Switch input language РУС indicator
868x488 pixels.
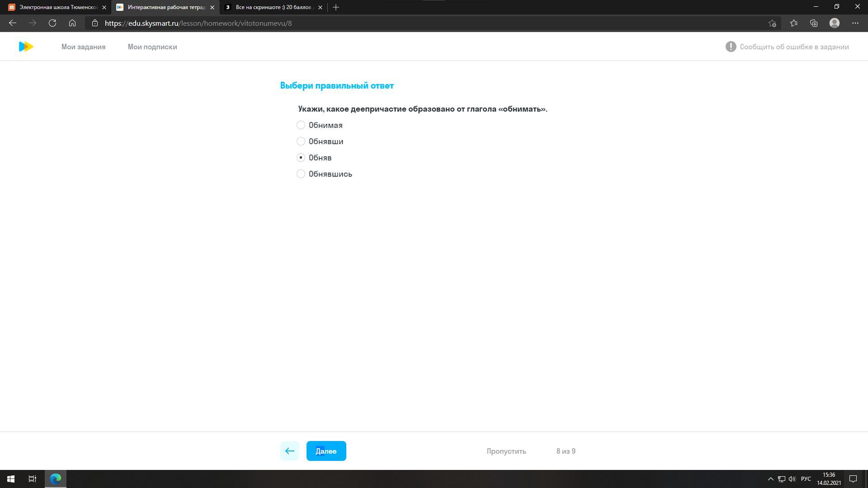click(x=806, y=479)
